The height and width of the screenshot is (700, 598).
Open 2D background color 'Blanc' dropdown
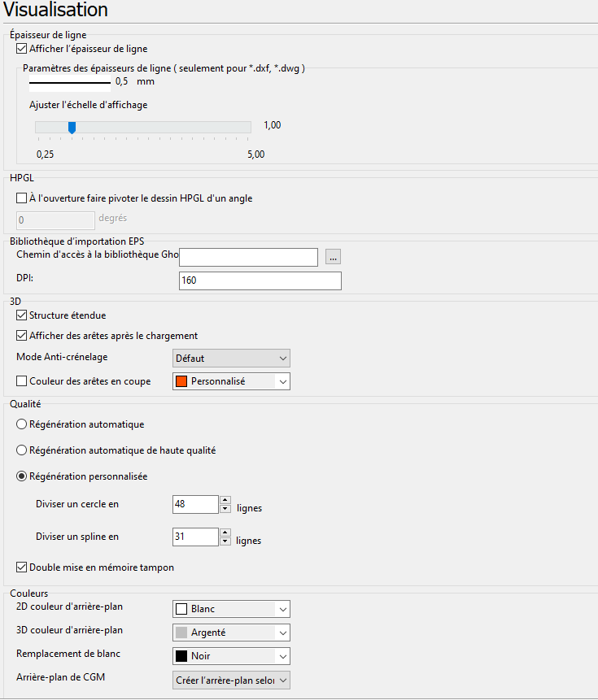click(x=231, y=609)
